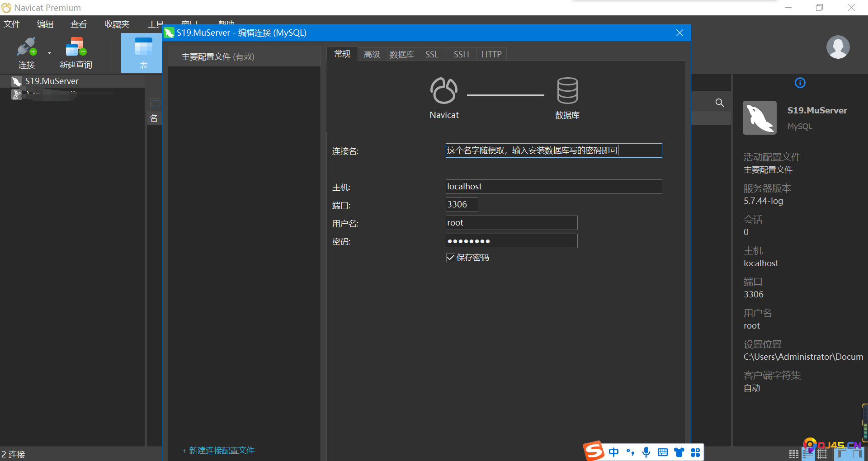Viewport: 868px width, 461px height.
Task: Click the 连接名 input field
Action: pyautogui.click(x=554, y=151)
